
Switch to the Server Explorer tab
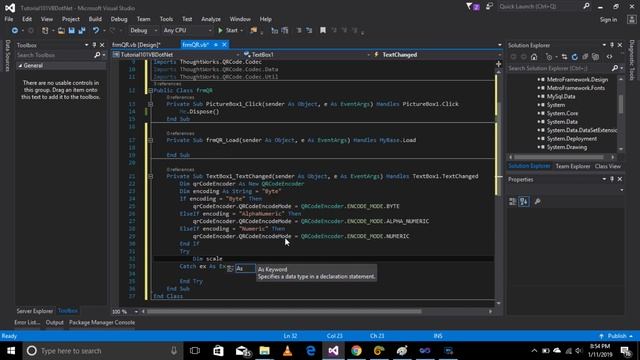(x=35, y=311)
